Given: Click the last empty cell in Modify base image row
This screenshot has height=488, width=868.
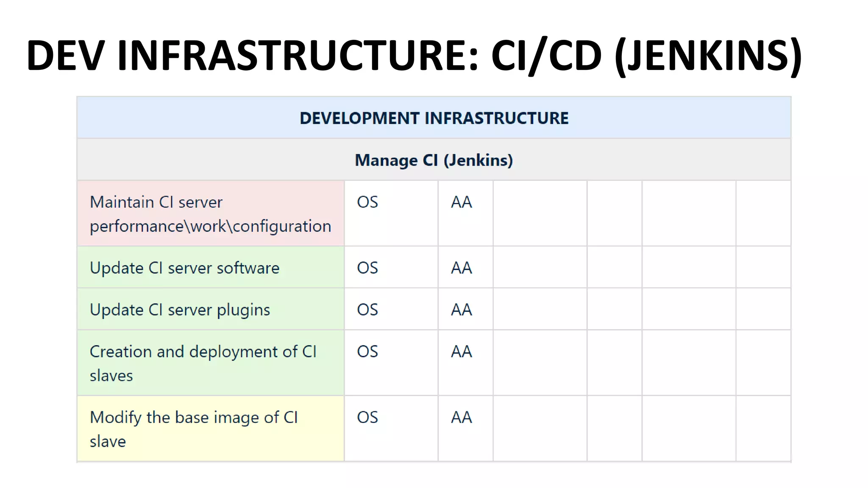Looking at the screenshot, I should click(x=763, y=429).
